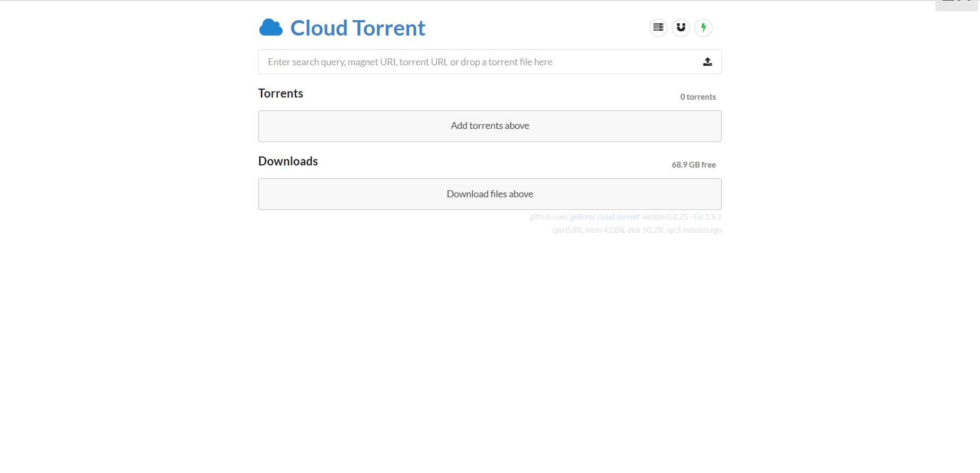Image resolution: width=980 pixels, height=473 pixels.
Task: Click the '68.9 GB free' disk label
Action: click(694, 165)
